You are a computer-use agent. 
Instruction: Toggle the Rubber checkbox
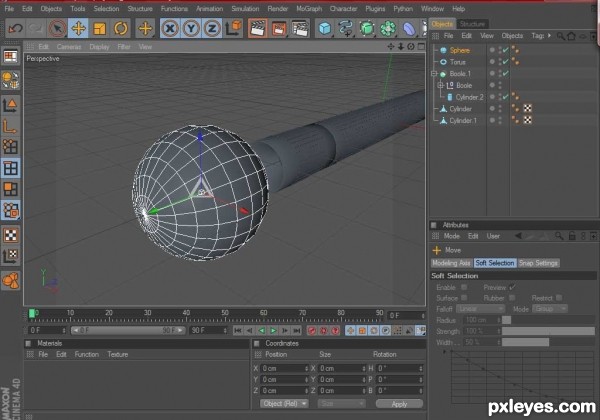pos(512,298)
